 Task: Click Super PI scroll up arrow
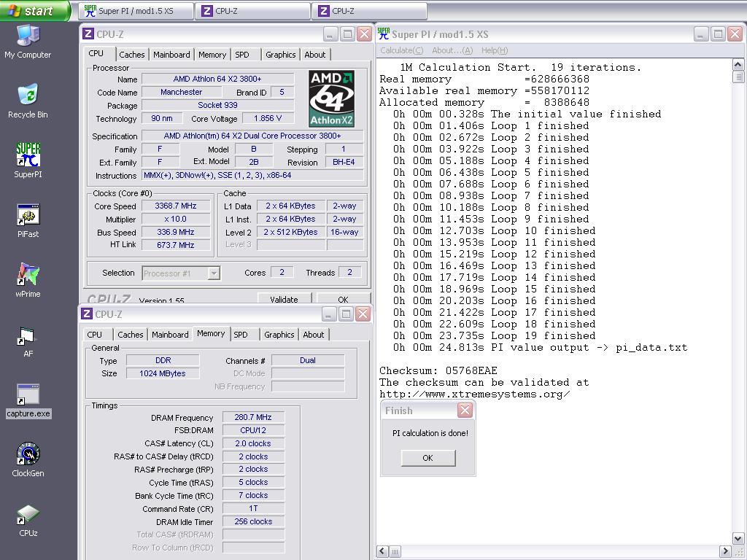coord(738,65)
